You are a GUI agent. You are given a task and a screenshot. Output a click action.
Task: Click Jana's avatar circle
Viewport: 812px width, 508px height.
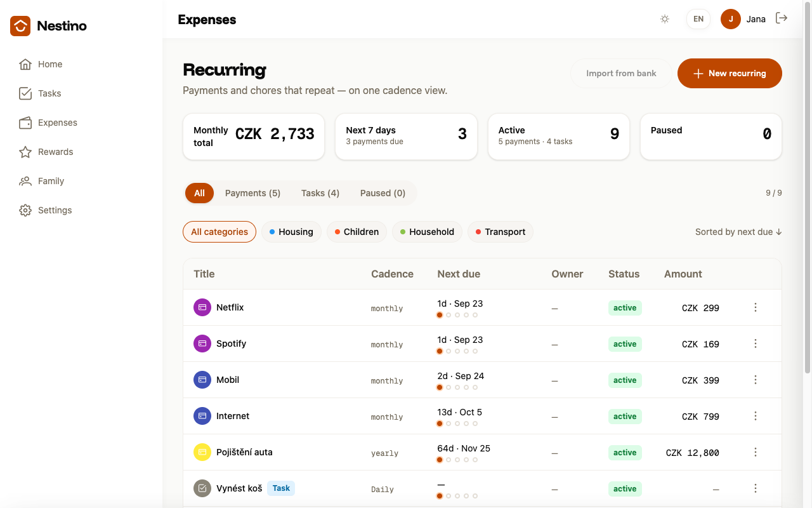731,19
